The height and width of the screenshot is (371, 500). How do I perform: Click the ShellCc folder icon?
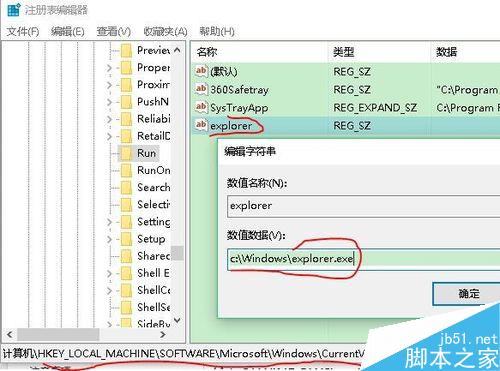(126, 291)
